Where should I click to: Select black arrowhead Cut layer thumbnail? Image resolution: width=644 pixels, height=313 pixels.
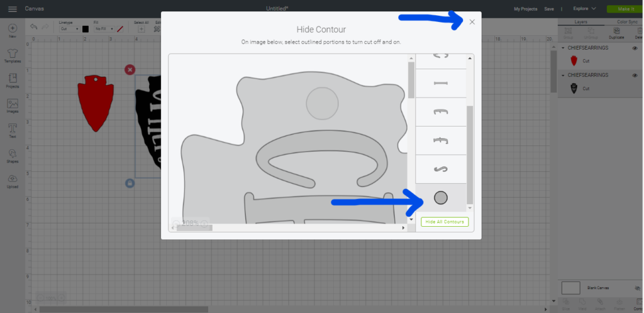574,88
